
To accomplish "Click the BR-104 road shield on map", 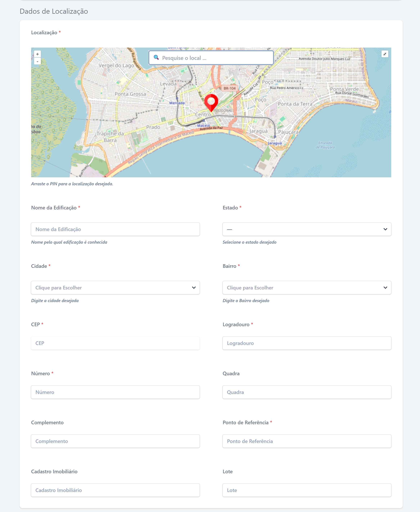I will (229, 88).
